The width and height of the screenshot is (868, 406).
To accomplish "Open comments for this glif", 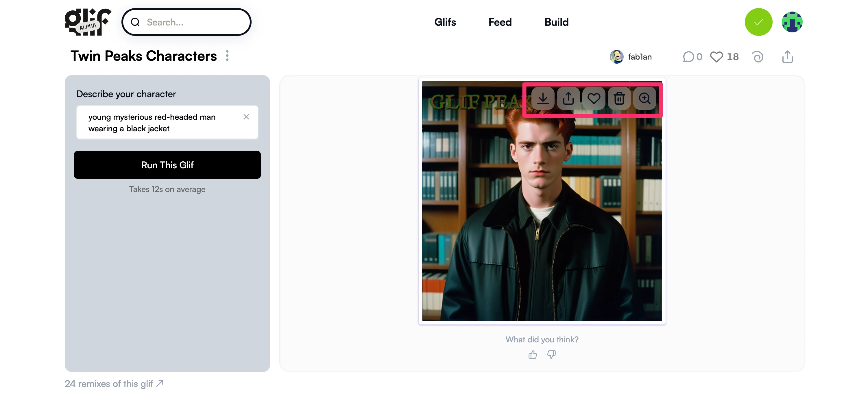I will coord(692,57).
